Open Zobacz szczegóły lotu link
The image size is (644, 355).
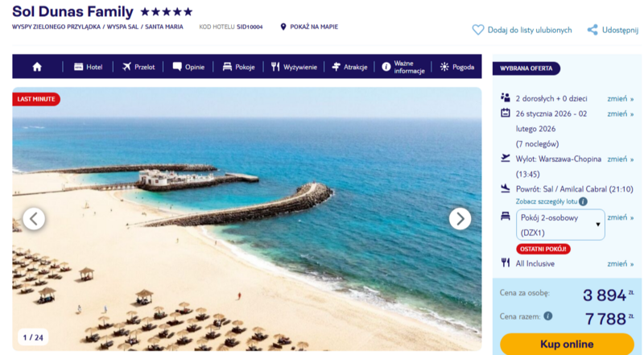(x=547, y=201)
